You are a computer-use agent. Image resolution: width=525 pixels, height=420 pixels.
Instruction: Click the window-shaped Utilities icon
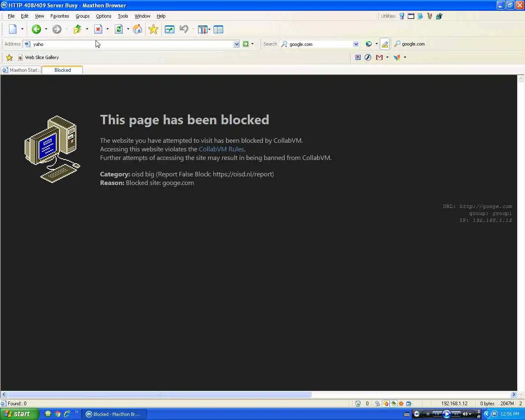pos(411,16)
